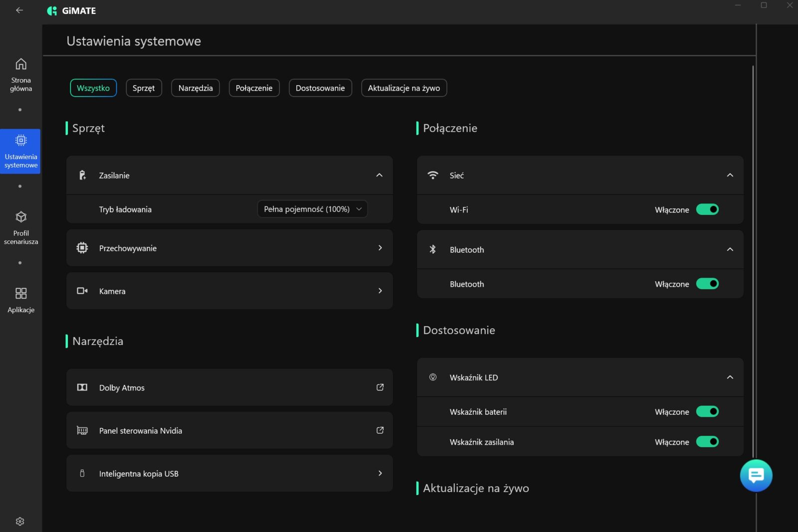Click the back arrow in title bar
The image size is (798, 532).
coord(19,10)
